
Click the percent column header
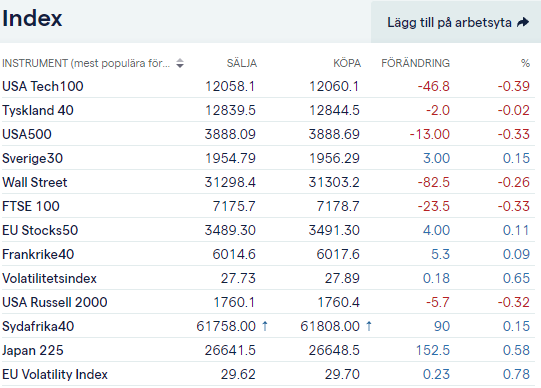click(x=525, y=63)
